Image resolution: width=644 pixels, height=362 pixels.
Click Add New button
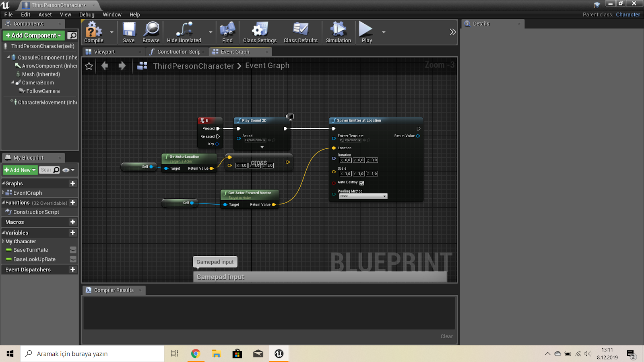20,170
